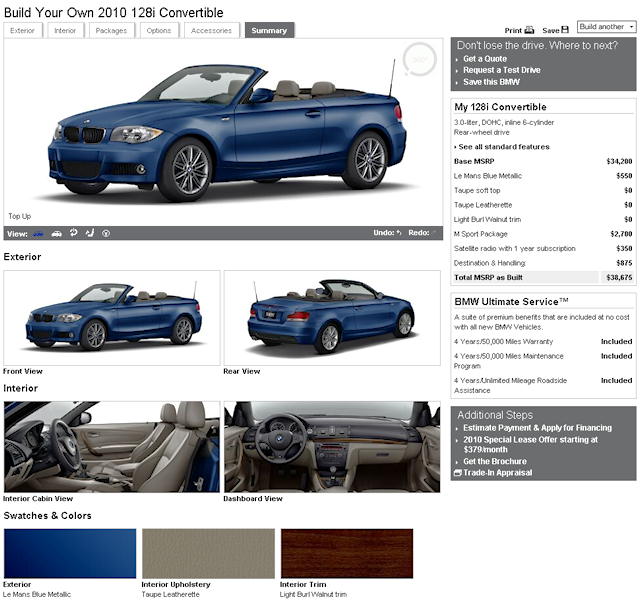Open the 2010 Special Lease Offer link
The image size is (642, 605).
click(x=530, y=445)
